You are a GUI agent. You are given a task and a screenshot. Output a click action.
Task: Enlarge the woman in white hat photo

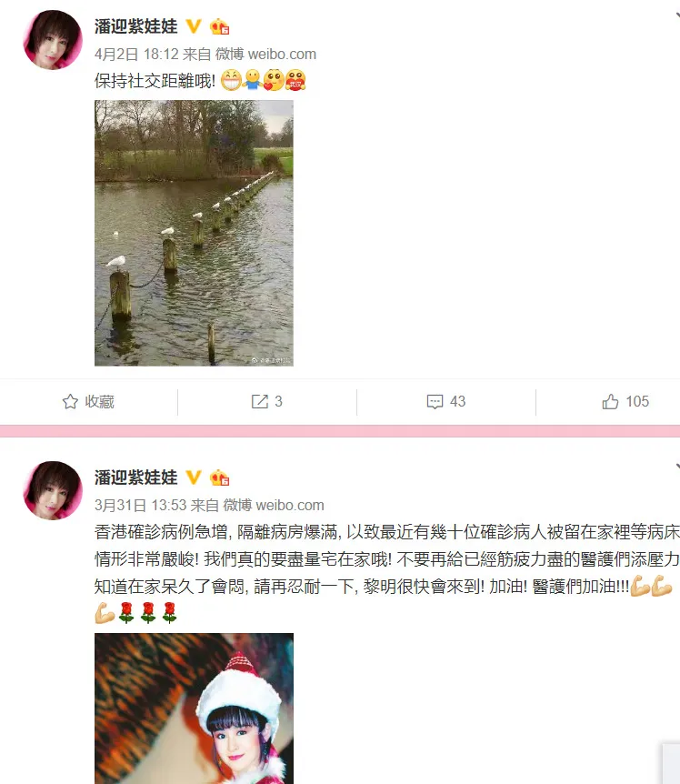(194, 709)
